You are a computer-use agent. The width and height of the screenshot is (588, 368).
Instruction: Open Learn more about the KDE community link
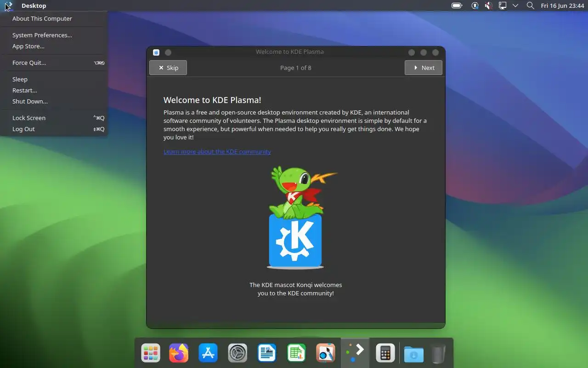217,151
